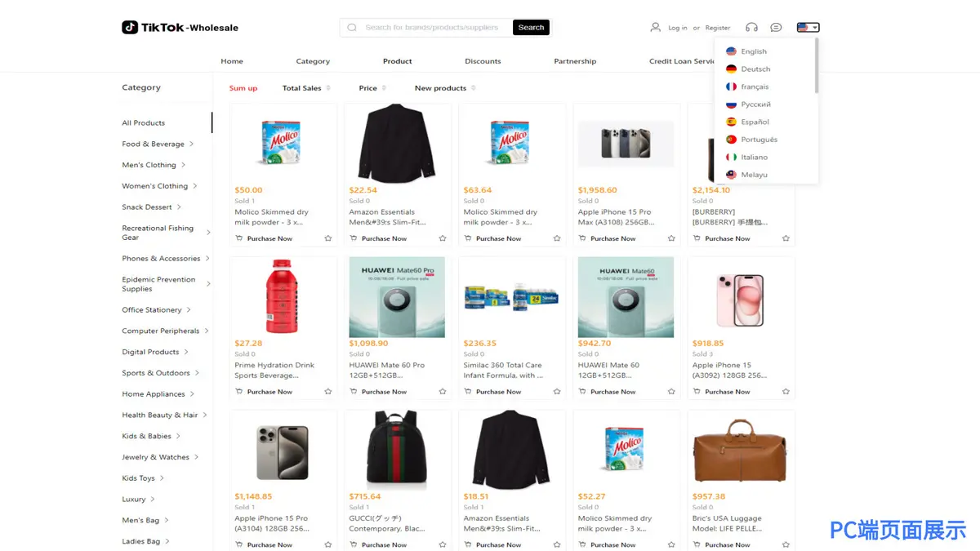Click the TikTok Wholesale logo
Image resolution: width=980 pixels, height=551 pixels.
pos(180,27)
